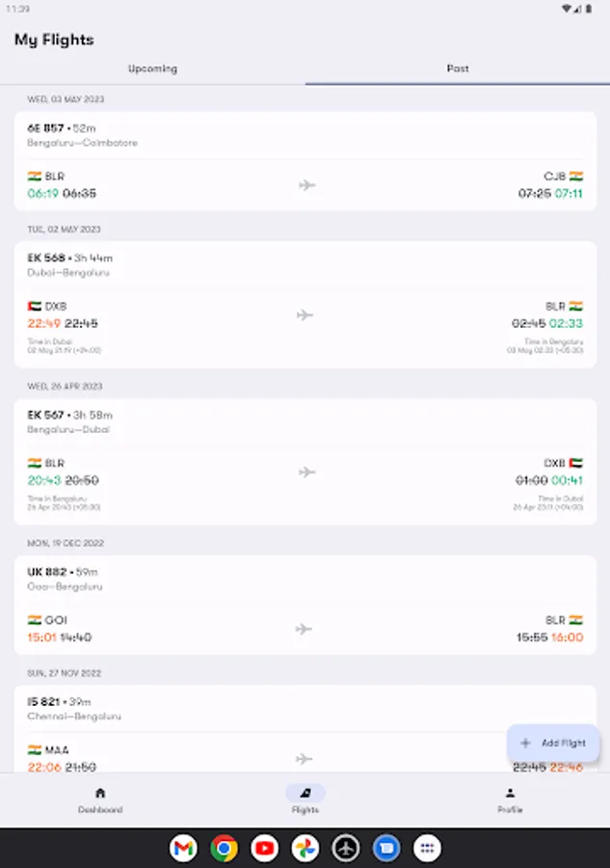Image resolution: width=610 pixels, height=868 pixels.
Task: Open the Dashboard tab icon
Action: tap(100, 794)
